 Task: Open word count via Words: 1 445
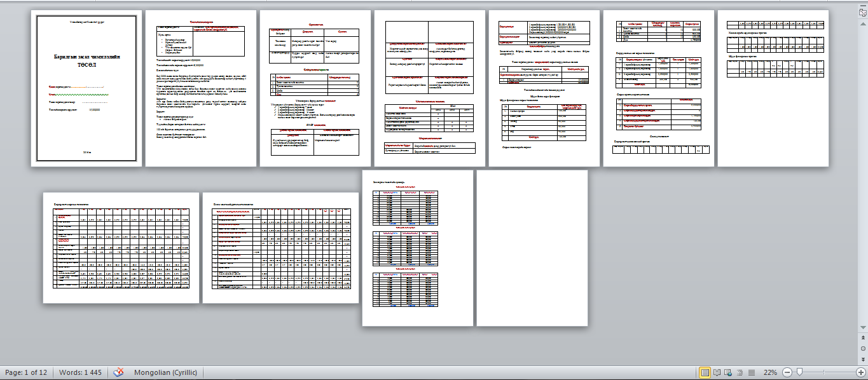pos(80,372)
